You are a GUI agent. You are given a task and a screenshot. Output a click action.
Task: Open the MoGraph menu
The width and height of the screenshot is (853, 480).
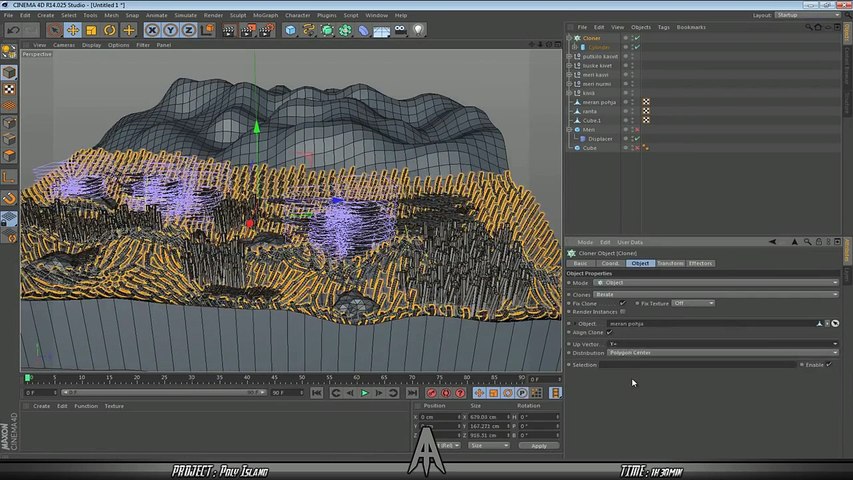click(264, 15)
